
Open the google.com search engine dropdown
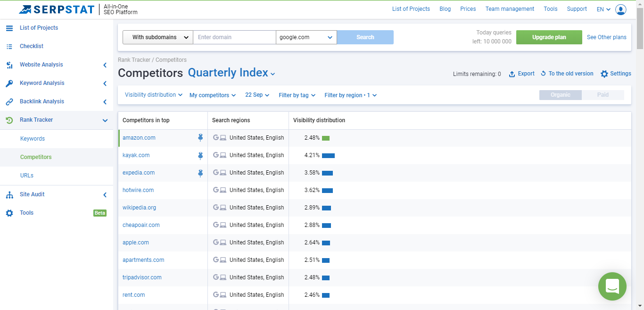pos(306,37)
